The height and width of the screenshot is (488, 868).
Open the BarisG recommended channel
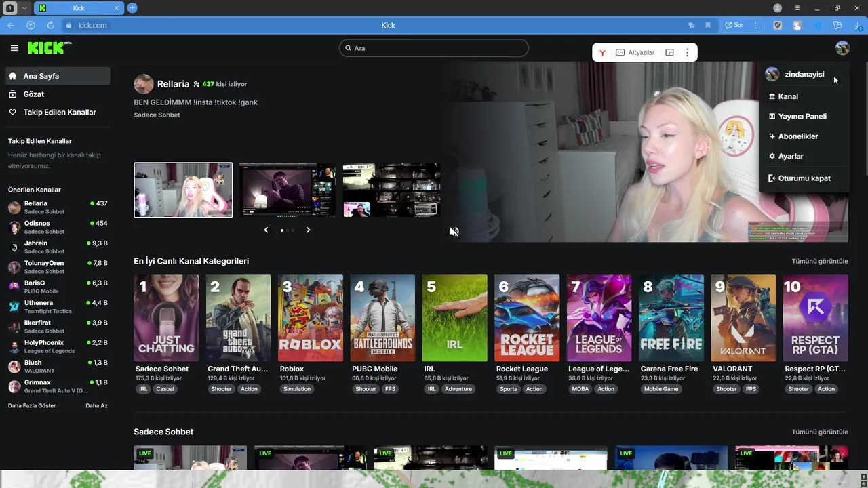click(57, 287)
